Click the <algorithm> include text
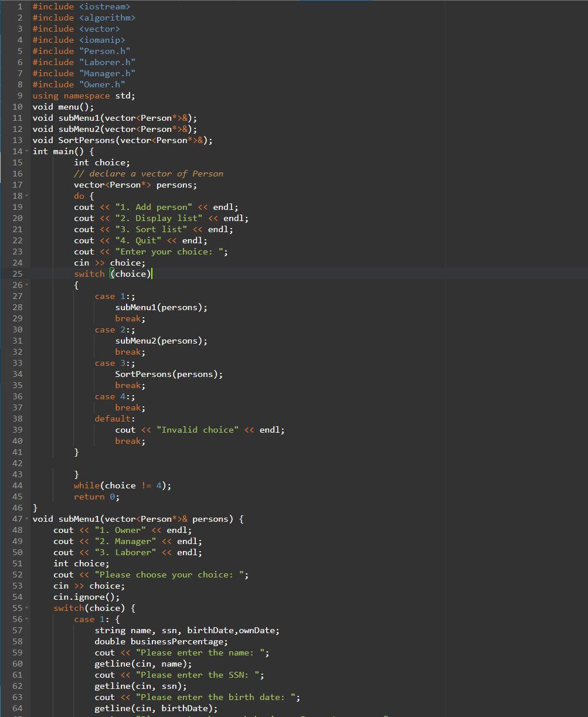The image size is (588, 717). [107, 18]
